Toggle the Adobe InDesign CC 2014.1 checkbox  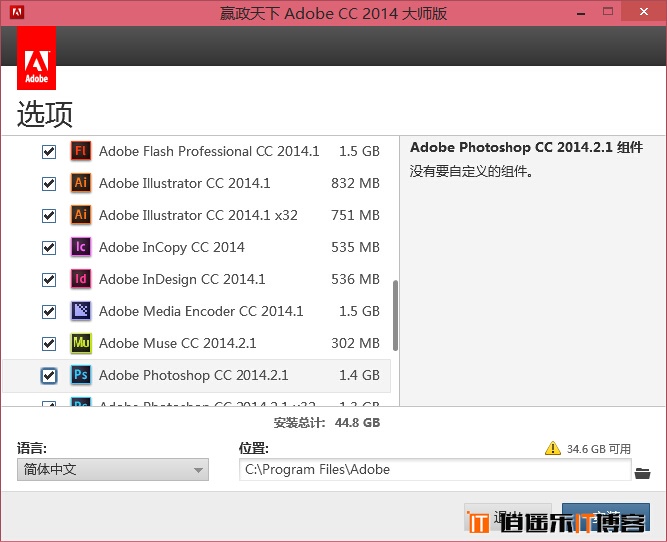(49, 280)
